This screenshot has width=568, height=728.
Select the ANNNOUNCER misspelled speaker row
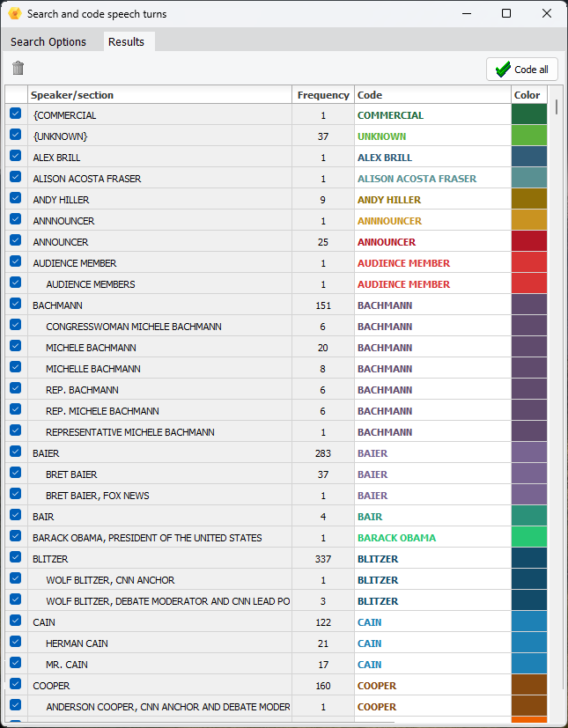[x=276, y=221]
